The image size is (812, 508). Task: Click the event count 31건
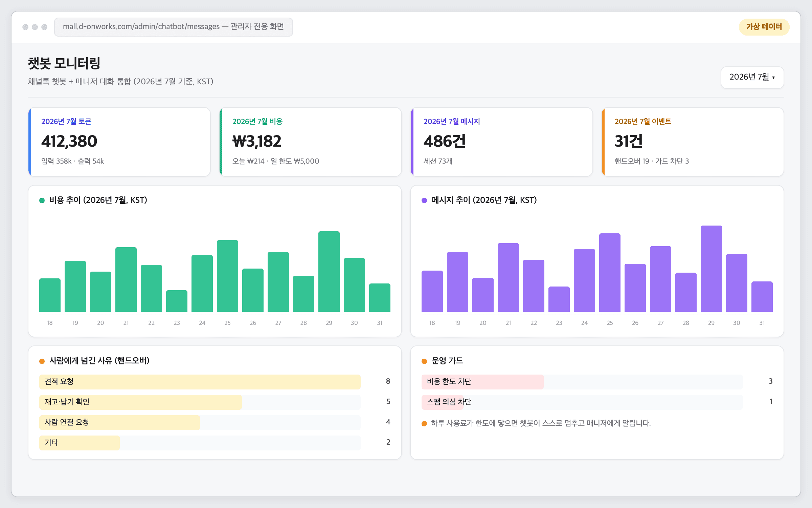coord(629,141)
